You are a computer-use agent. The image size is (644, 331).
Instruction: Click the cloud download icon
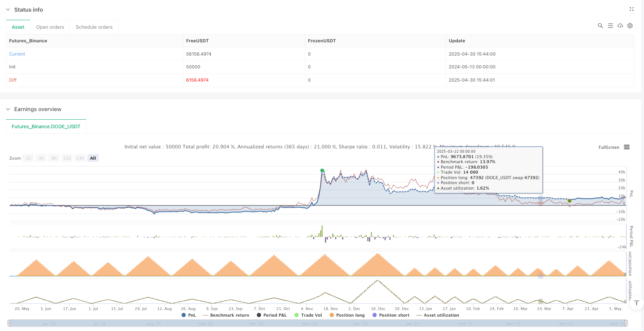coord(620,26)
